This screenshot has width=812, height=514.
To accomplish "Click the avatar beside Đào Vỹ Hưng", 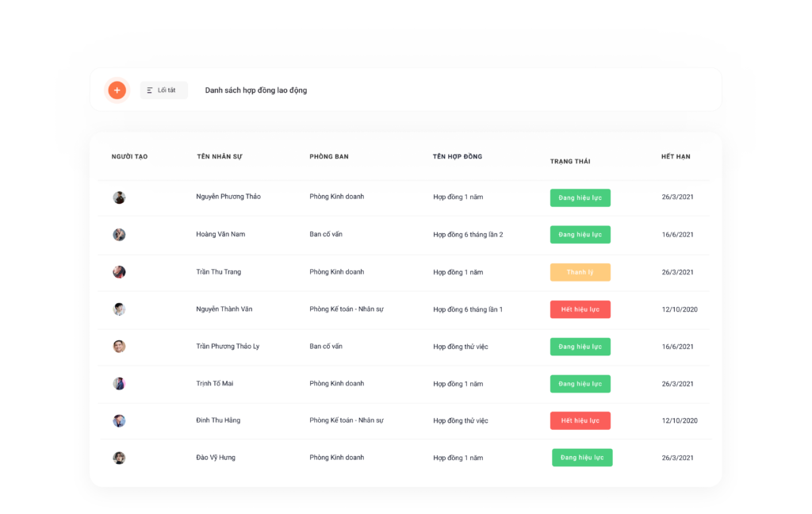I will tap(119, 458).
